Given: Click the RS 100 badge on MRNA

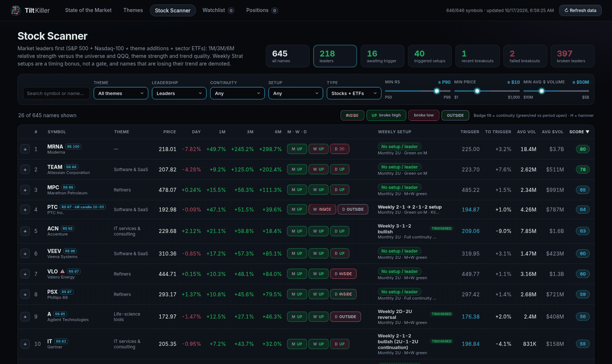Looking at the screenshot, I should tap(73, 146).
